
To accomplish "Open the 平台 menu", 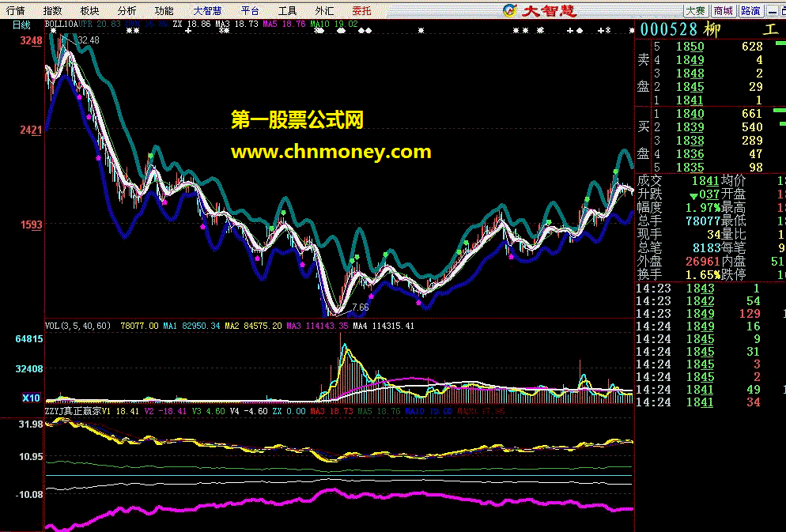I will pos(250,10).
